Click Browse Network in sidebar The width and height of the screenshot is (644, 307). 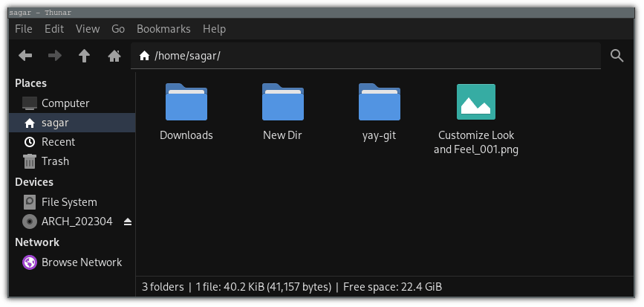tap(81, 262)
